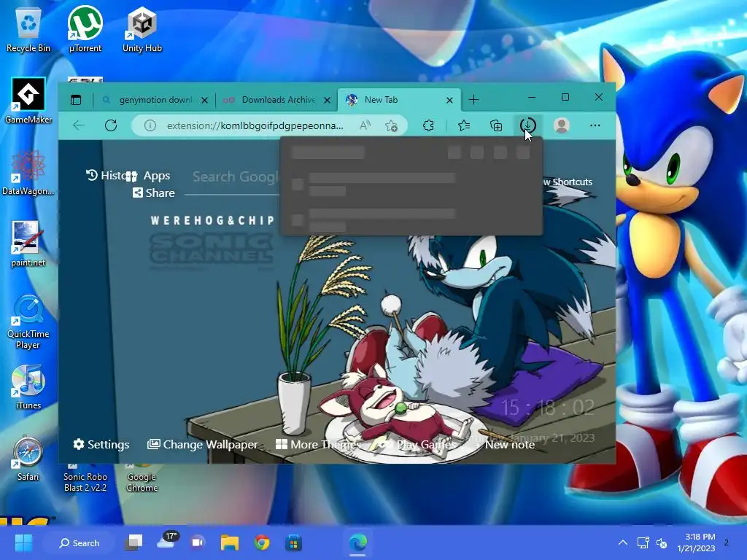Open Edge's vertical tabs menu icon
Viewport: 747px width, 560px height.
tap(76, 99)
